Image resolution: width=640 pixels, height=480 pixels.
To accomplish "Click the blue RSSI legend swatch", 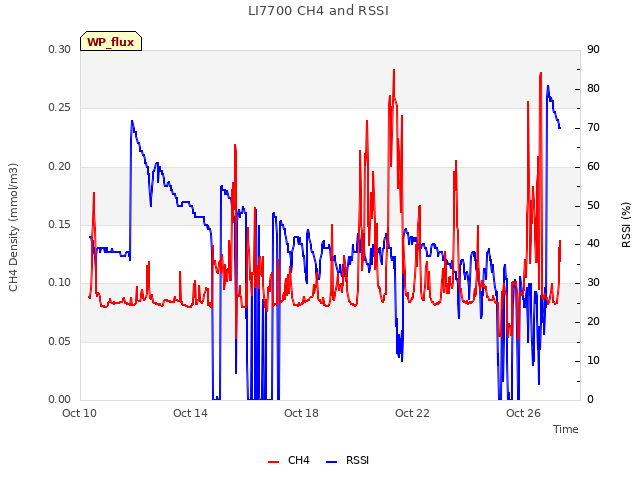I will (x=331, y=462).
